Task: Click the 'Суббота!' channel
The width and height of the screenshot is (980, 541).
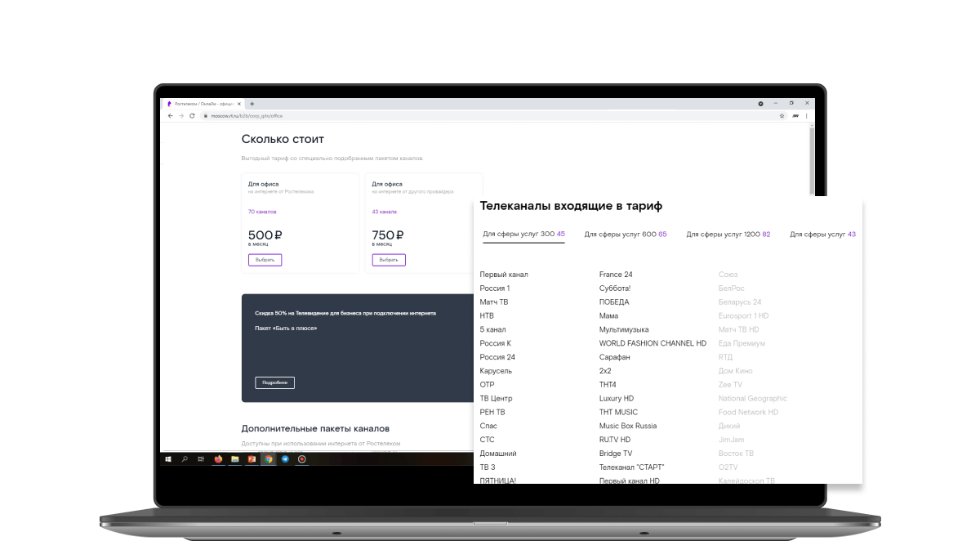Action: 615,288
